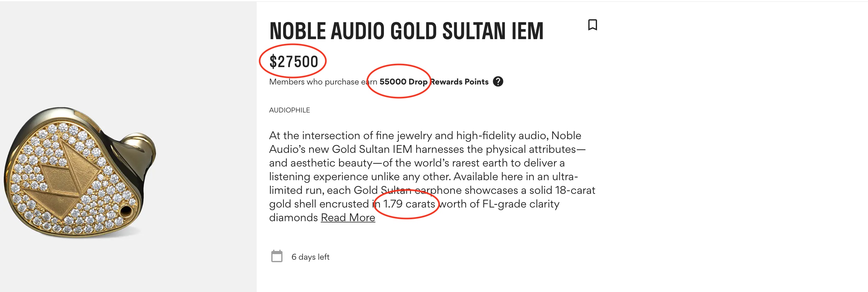Click the $27500 price
The height and width of the screenshot is (292, 868).
tap(293, 62)
